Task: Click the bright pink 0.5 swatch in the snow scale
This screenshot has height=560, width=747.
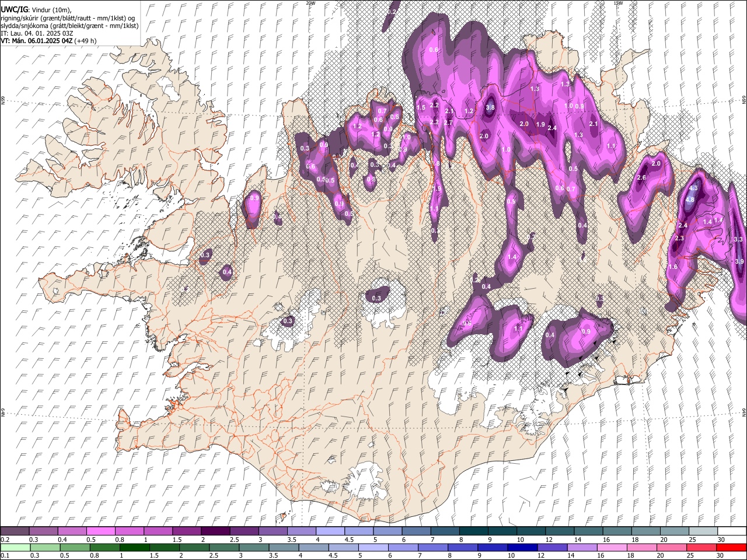Action: click(x=100, y=531)
